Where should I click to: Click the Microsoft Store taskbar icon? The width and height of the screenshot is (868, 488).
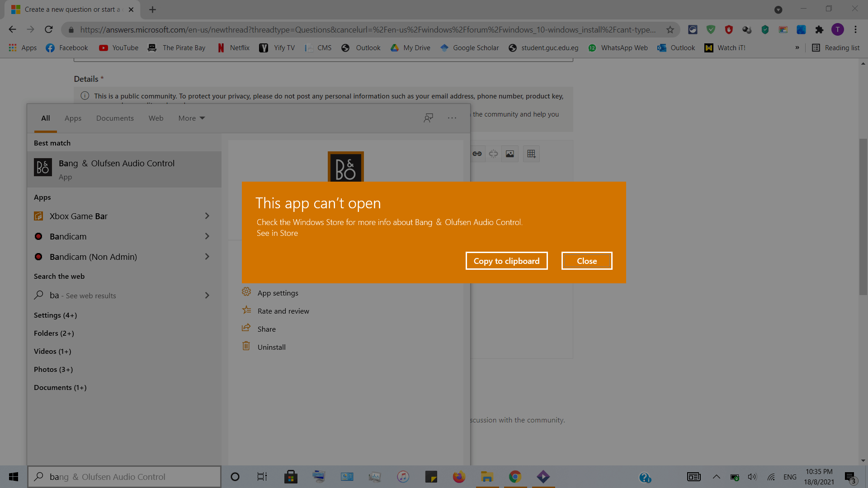click(x=290, y=477)
